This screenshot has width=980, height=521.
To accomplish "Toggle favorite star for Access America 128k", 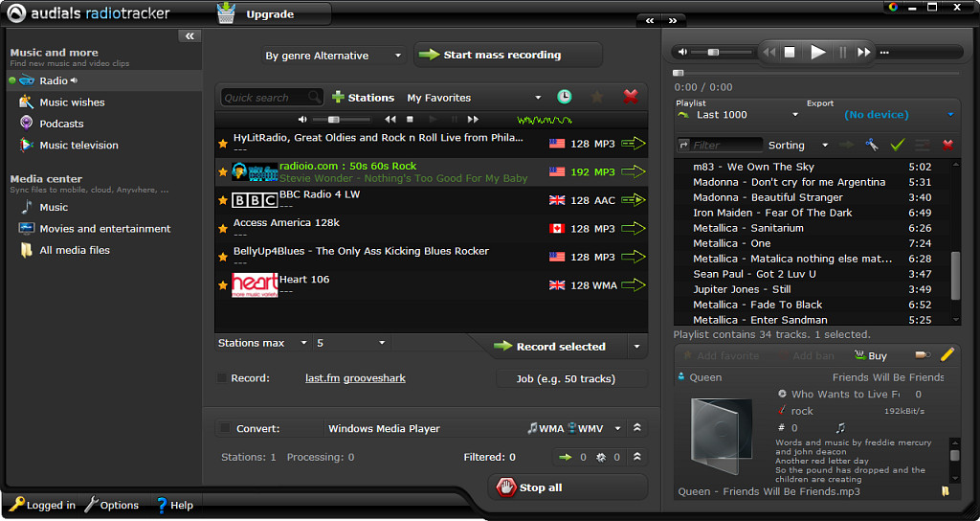I will pyautogui.click(x=222, y=229).
